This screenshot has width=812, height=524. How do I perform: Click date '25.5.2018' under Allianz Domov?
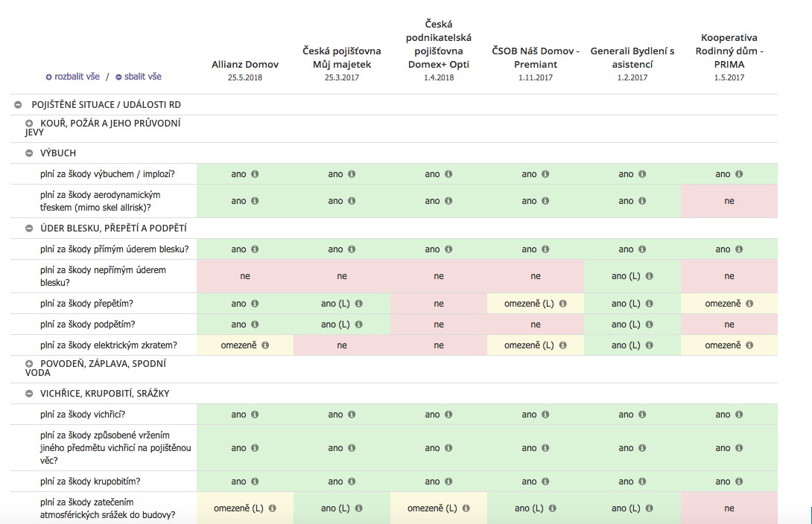[245, 77]
